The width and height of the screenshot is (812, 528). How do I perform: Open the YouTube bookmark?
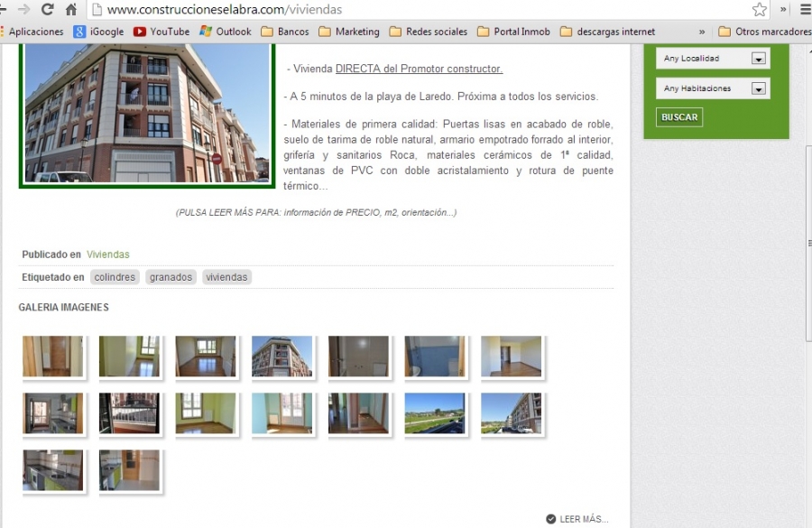tap(161, 32)
